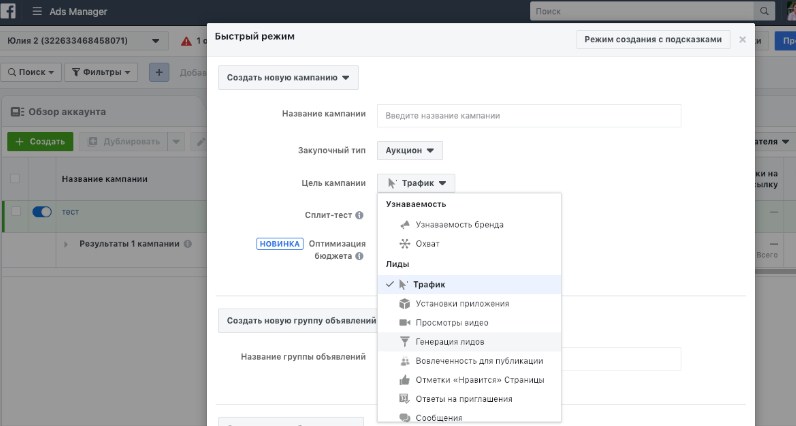Click the top Поиск search field
The image size is (796, 426).
click(642, 11)
